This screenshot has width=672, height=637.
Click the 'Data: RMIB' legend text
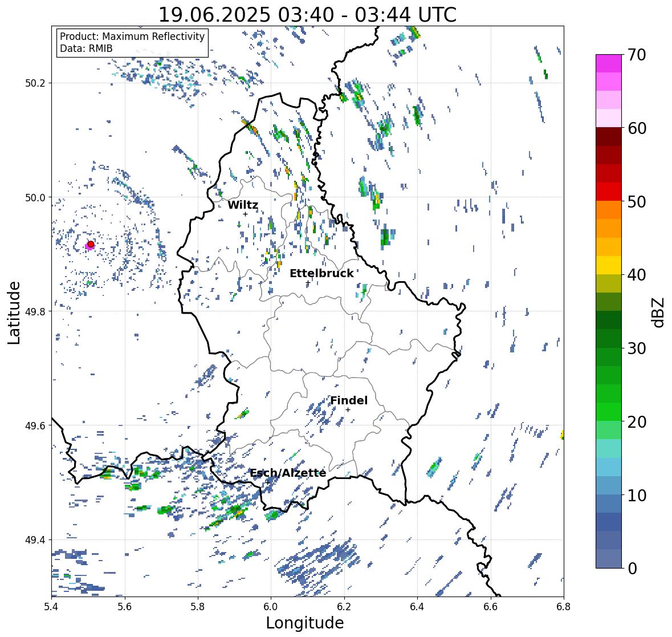pyautogui.click(x=86, y=48)
